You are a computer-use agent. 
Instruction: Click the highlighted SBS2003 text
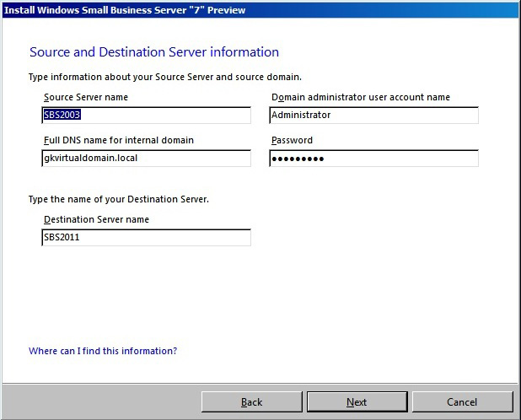pos(62,116)
